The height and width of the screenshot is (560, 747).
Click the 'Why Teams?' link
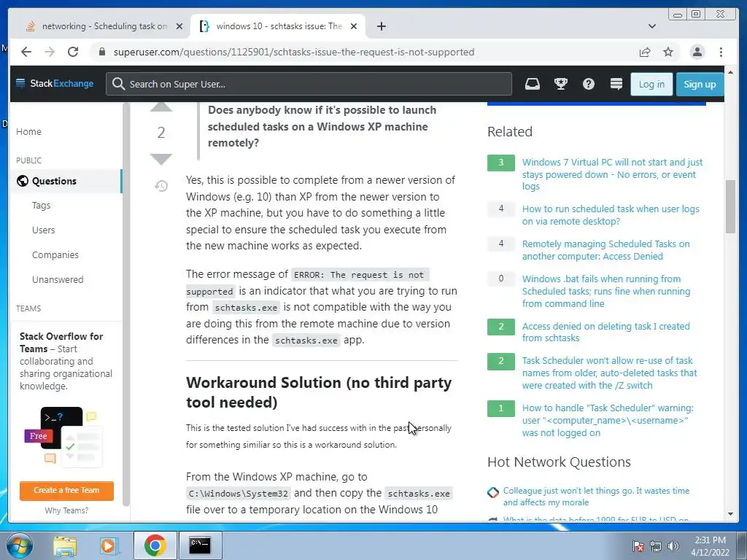coord(66,510)
